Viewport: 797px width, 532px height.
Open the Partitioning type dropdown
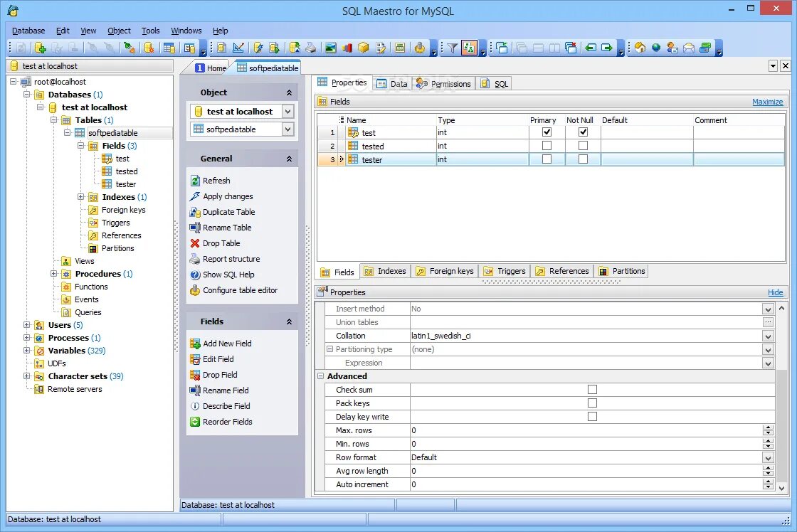768,350
